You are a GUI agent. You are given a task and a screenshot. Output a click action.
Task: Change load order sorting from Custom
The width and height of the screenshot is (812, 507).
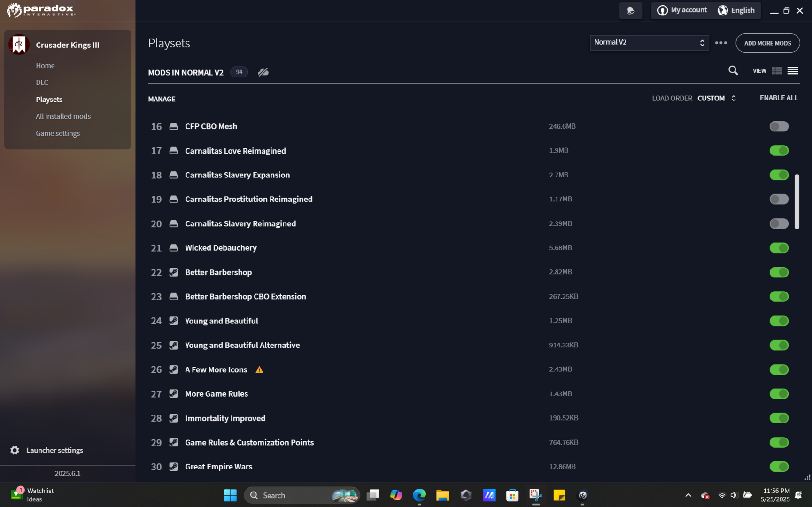(x=717, y=98)
